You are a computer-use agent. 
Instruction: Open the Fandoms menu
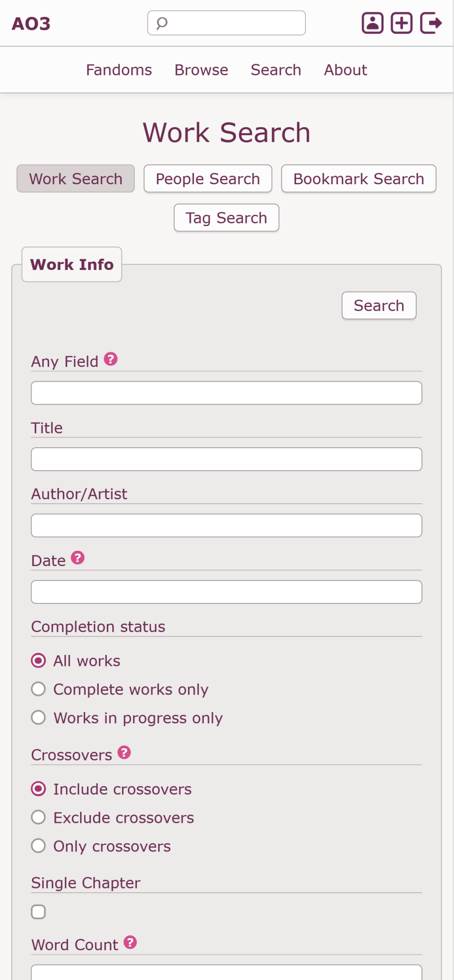[x=119, y=70]
